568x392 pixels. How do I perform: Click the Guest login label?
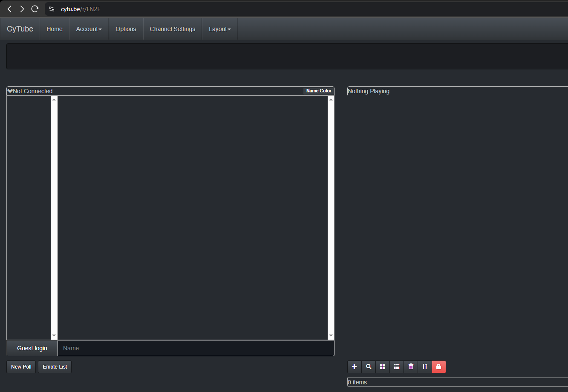click(x=32, y=348)
